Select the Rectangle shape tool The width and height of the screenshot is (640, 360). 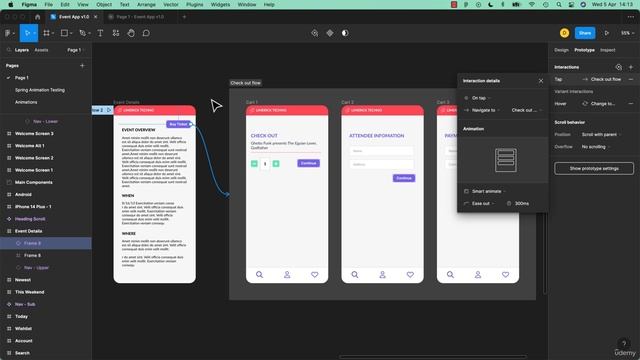coord(64,33)
